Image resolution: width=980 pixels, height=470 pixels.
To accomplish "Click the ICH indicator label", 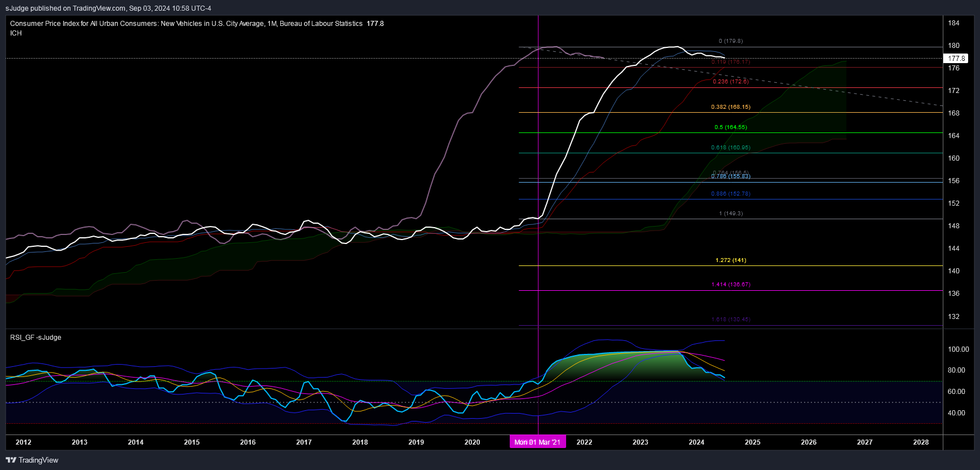I will click(16, 33).
